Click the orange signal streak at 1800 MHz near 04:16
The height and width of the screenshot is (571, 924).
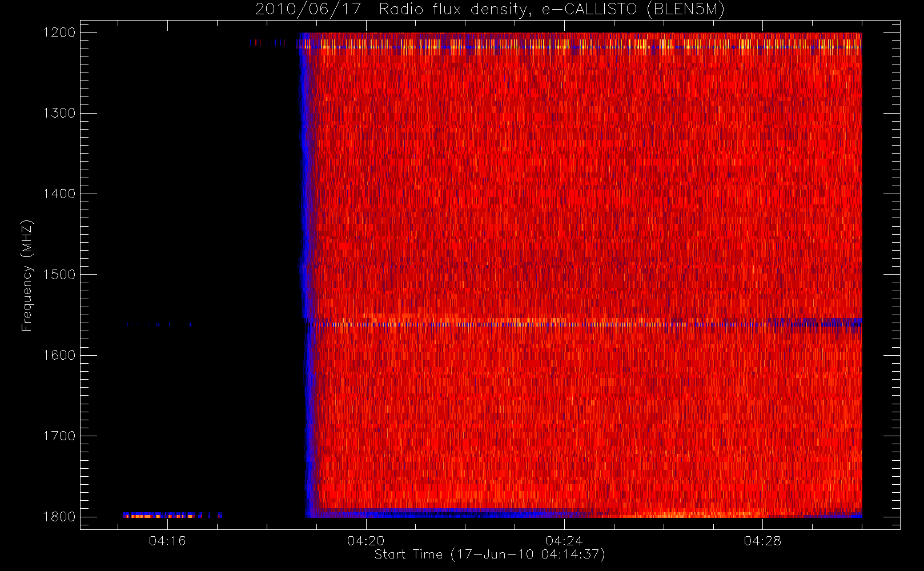point(172,516)
